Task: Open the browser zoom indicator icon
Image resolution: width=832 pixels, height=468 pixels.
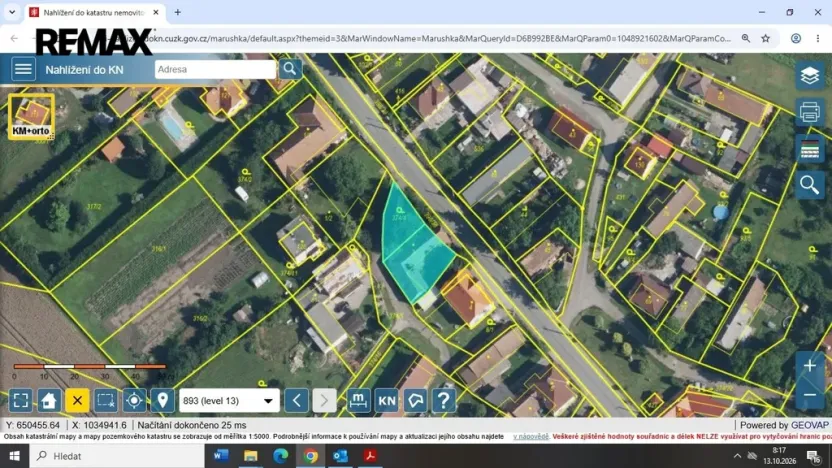Action: pyautogui.click(x=746, y=38)
